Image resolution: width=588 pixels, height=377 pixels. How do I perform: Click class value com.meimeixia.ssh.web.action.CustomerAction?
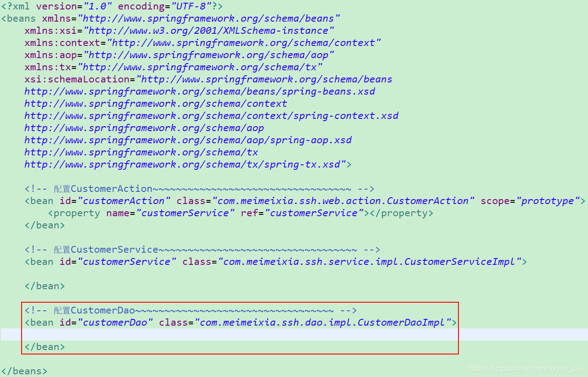[x=343, y=201]
